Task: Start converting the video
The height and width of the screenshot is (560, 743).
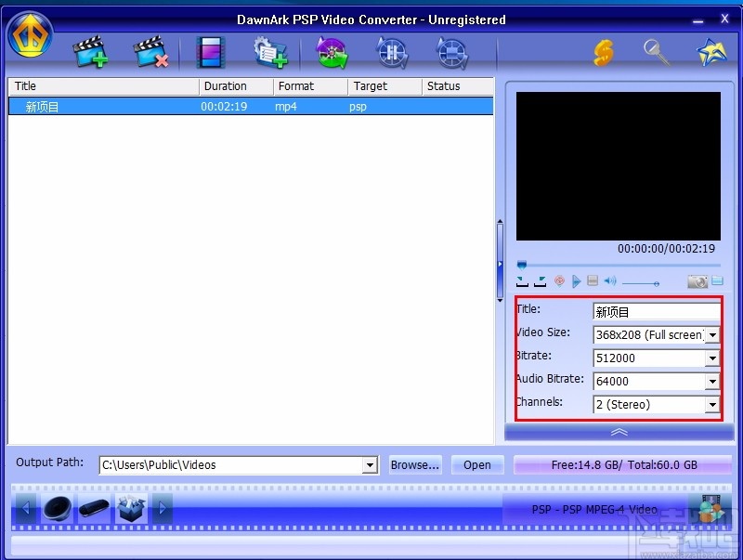Action: [x=332, y=53]
